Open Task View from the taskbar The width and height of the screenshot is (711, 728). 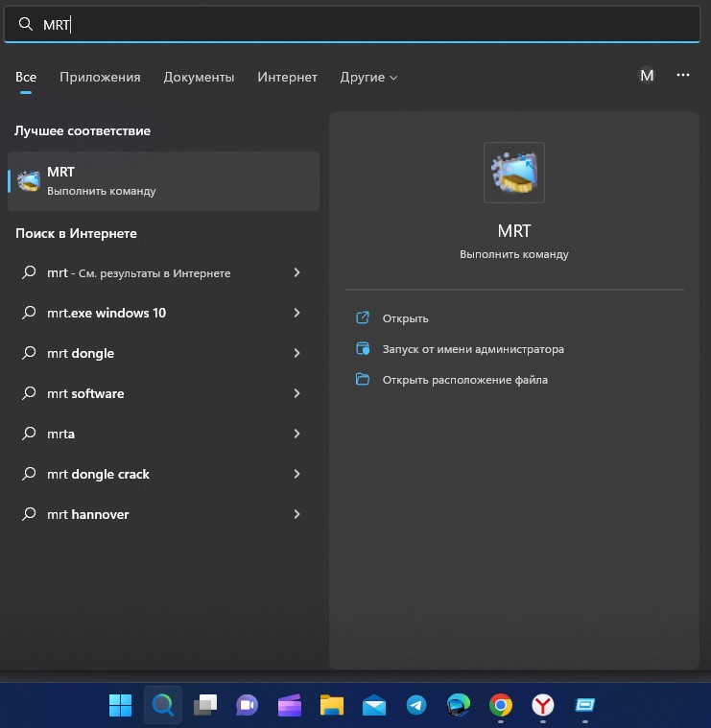pyautogui.click(x=204, y=706)
